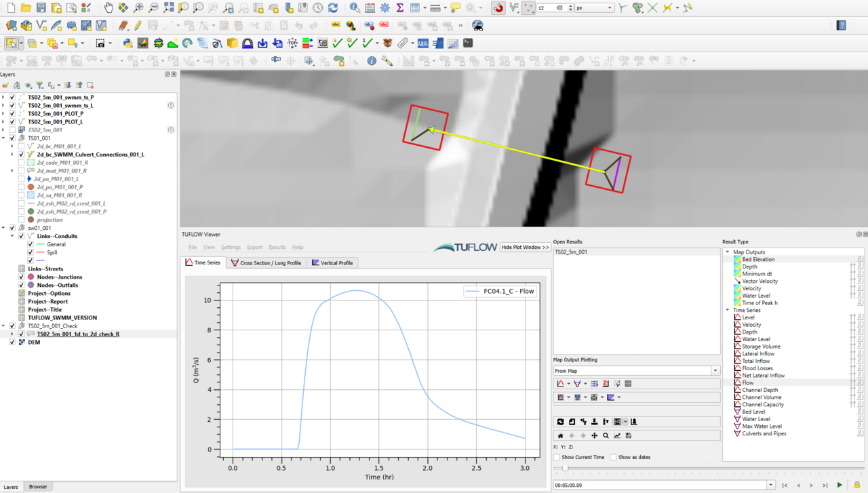
Task: Open the Python console icon
Action: 127,43
